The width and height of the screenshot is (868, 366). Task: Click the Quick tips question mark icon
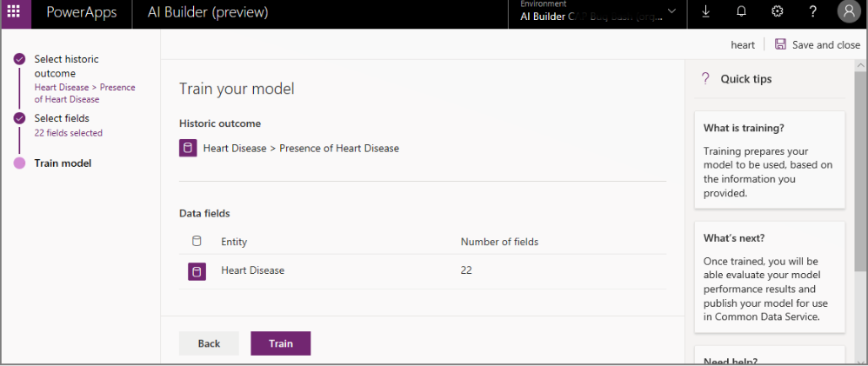(706, 78)
